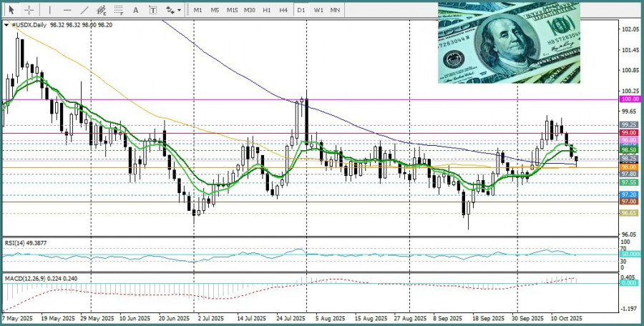
Task: Switch to M15 timeframe
Action: click(x=232, y=10)
